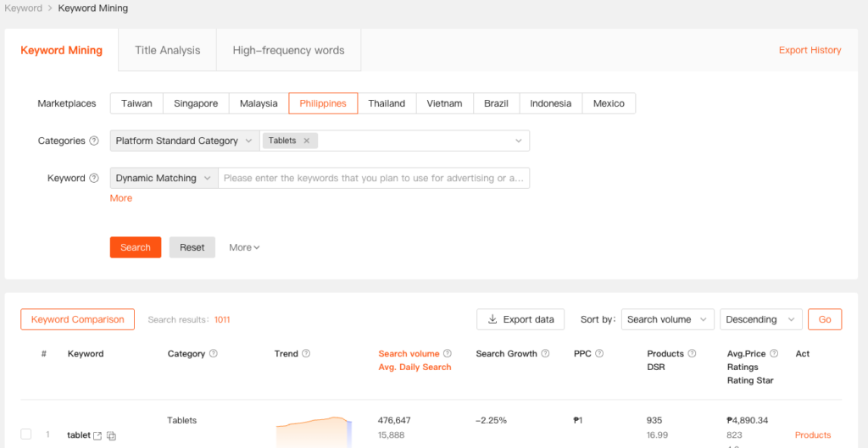Screen dimensions: 868x448
Task: Expand the Dynamic Matching dropdown
Action: pyautogui.click(x=164, y=178)
